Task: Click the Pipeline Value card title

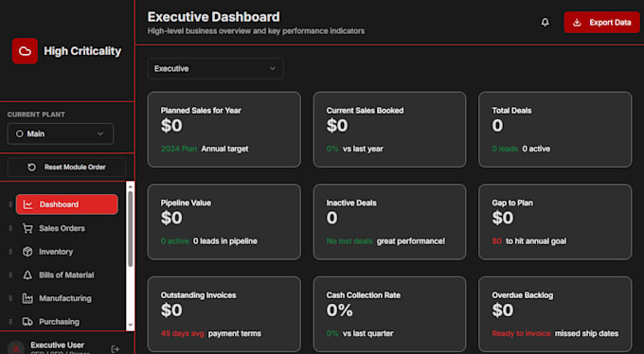Action: 186,203
